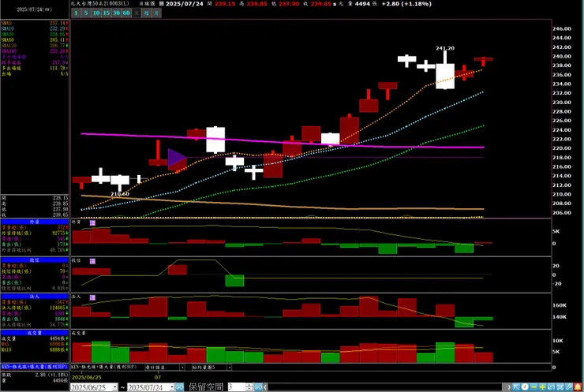584x392 pixels.
Task: Click the 法人 panel header
Action: coord(35,297)
